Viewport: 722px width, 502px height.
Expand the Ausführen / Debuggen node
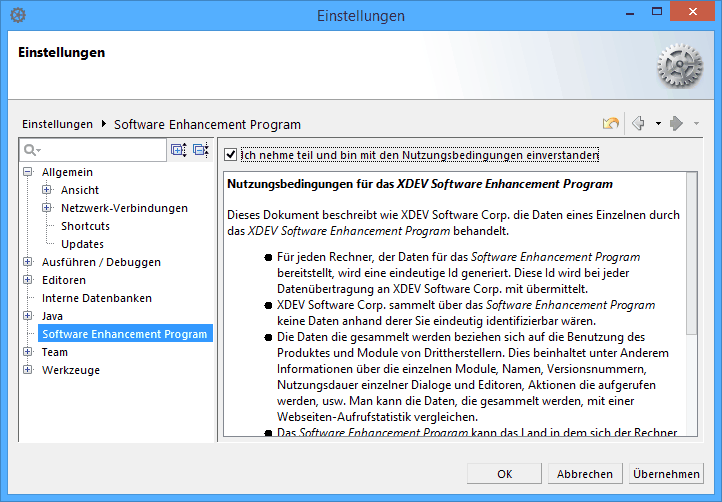click(x=28, y=262)
